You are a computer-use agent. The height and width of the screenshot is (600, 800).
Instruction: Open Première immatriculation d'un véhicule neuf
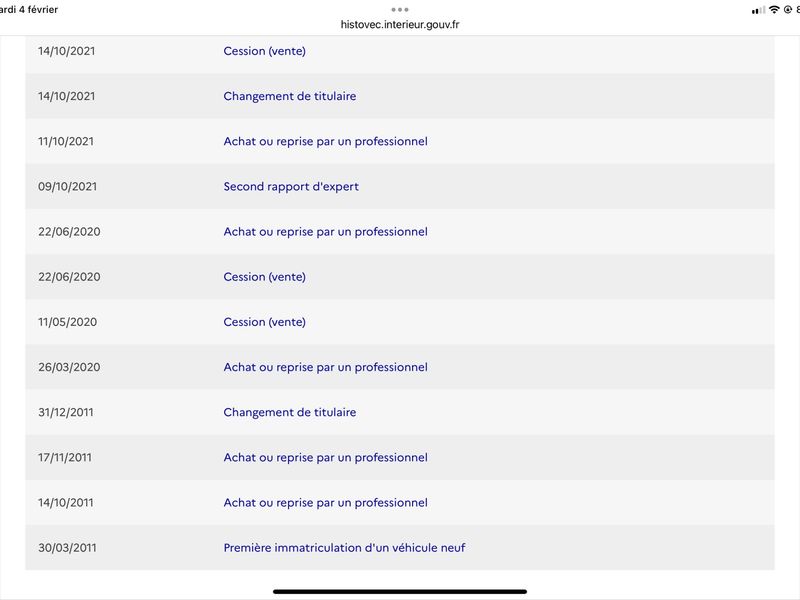tap(344, 547)
